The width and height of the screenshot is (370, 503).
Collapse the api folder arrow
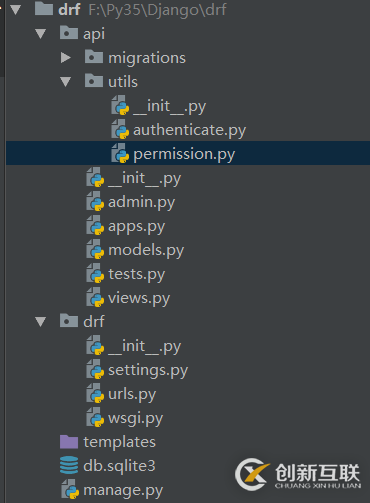41,34
